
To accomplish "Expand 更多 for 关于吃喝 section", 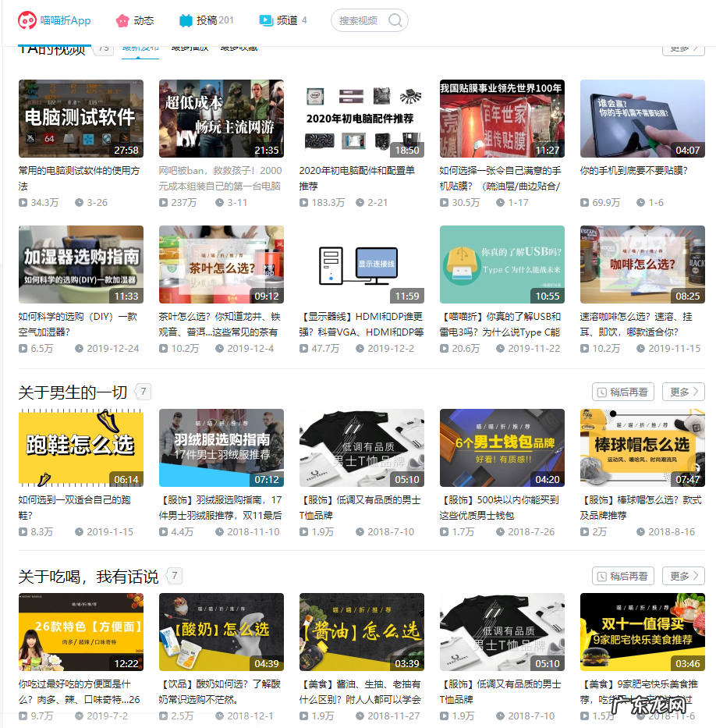I will 683,576.
